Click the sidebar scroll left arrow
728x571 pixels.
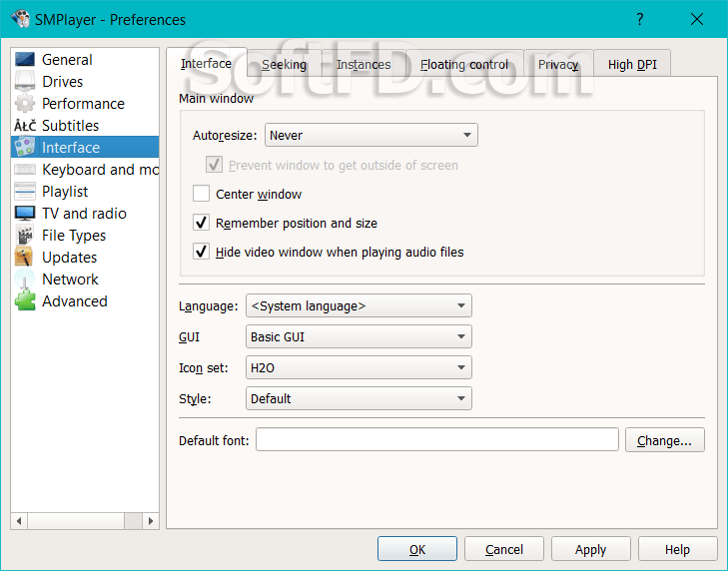pos(19,521)
